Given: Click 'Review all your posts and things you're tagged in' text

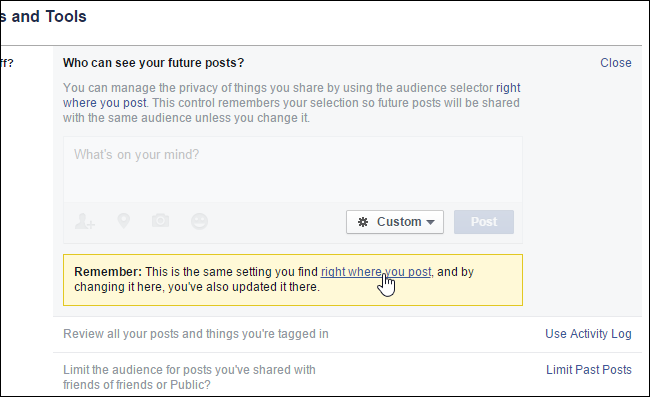Looking at the screenshot, I should (x=196, y=334).
